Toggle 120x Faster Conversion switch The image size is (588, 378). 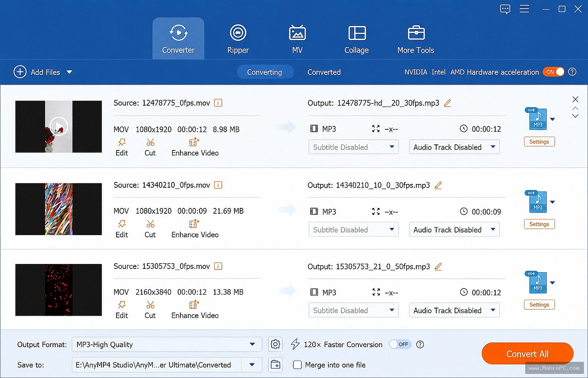point(400,344)
